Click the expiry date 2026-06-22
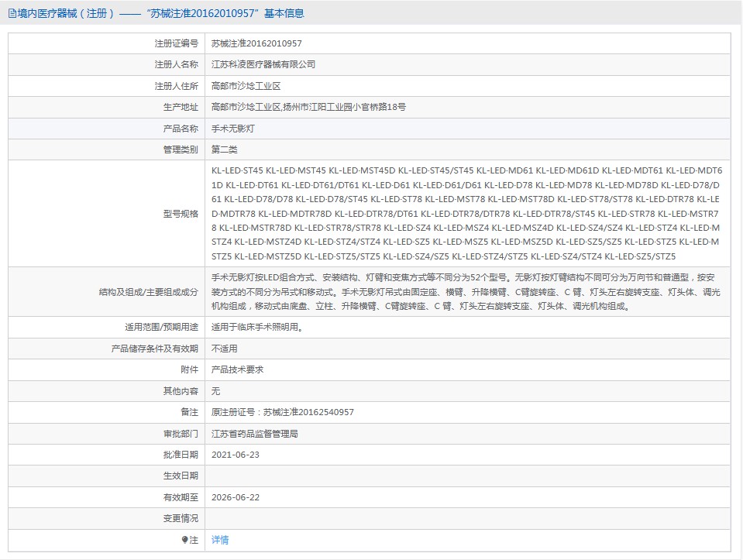Viewport: 743px width, 560px height. pos(236,497)
